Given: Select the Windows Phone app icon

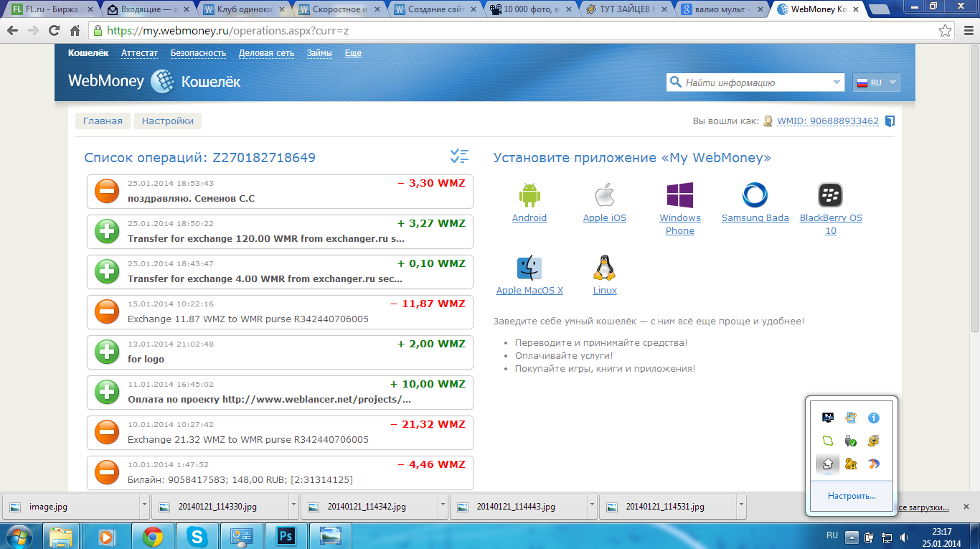Looking at the screenshot, I should 679,194.
